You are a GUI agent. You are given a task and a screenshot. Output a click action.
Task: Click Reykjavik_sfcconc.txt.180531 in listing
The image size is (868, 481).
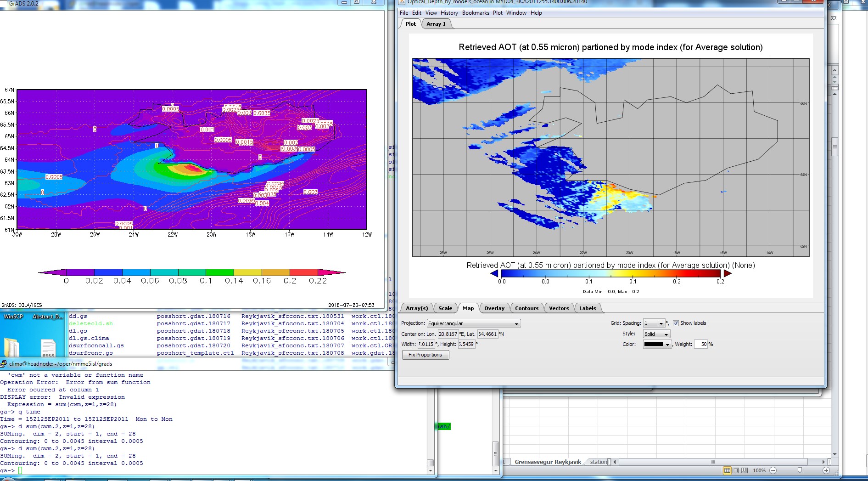click(293, 316)
